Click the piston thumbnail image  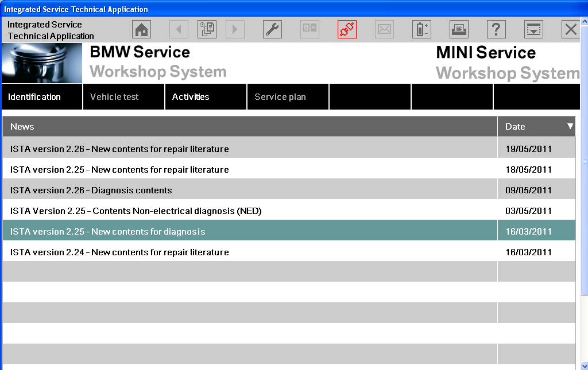(42, 63)
